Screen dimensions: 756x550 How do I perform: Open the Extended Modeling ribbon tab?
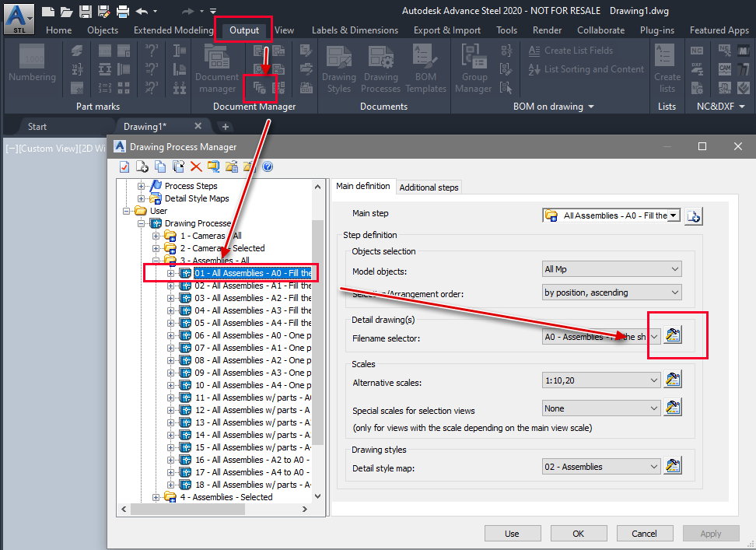click(x=173, y=30)
